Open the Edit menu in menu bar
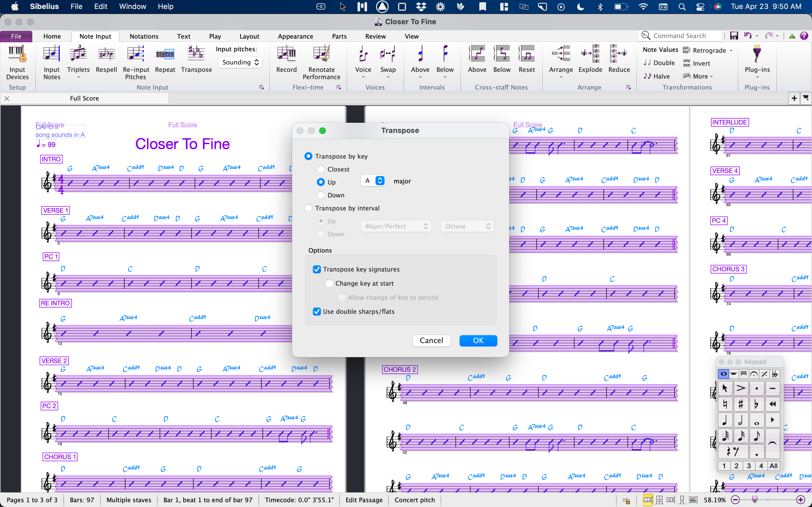 100,6
